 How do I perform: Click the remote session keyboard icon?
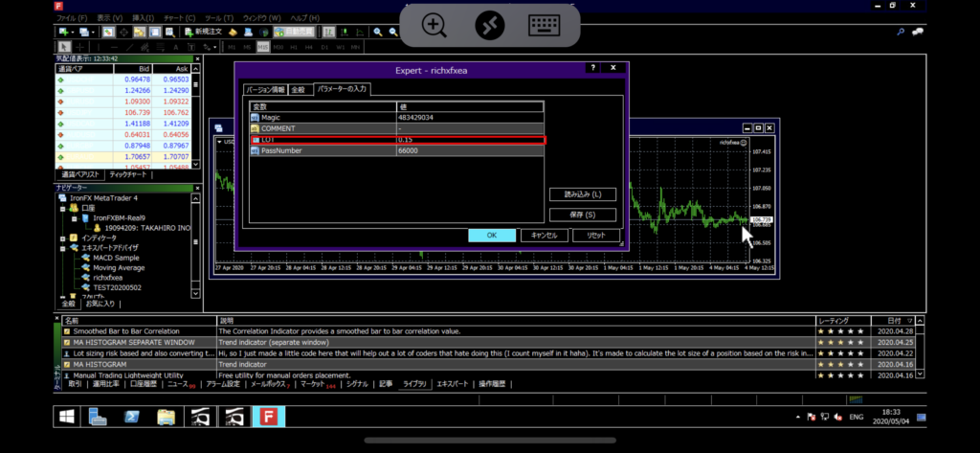pos(544,26)
